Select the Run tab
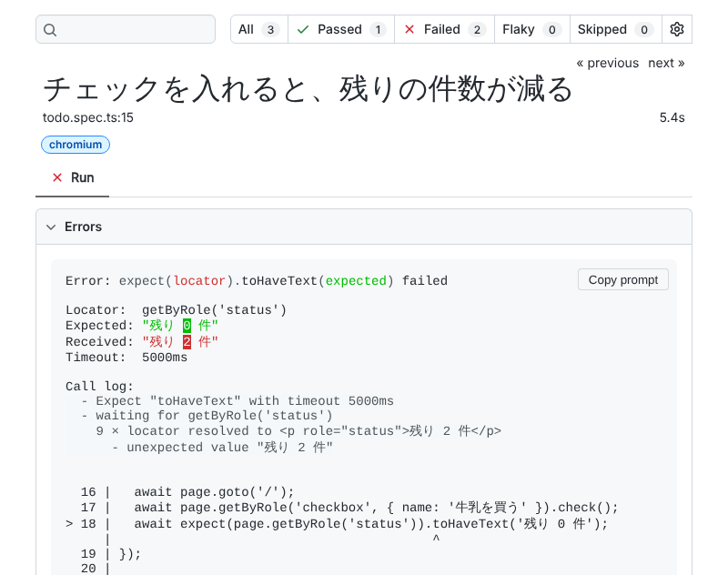 [73, 177]
